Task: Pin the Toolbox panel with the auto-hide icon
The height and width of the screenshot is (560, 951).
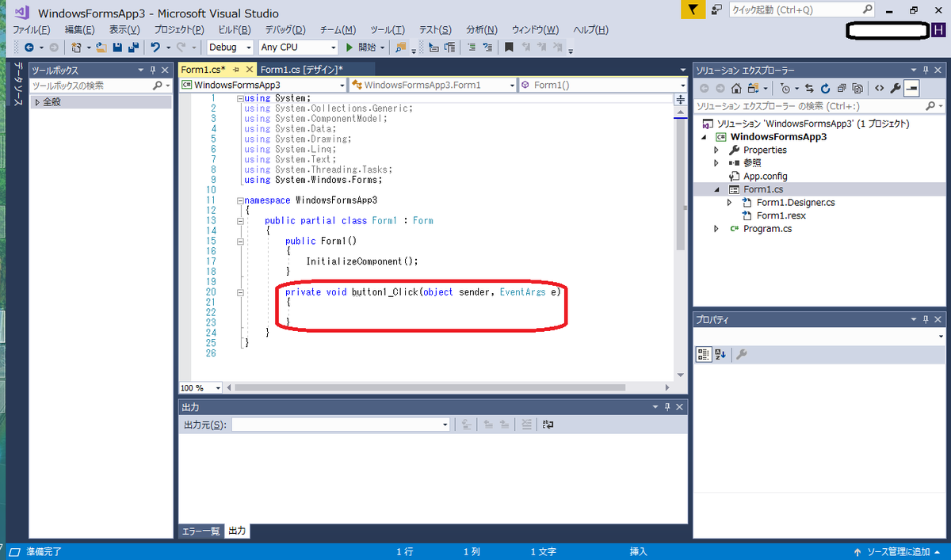Action: pyautogui.click(x=153, y=70)
